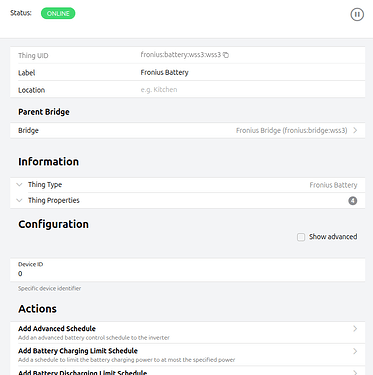Pause the thing with the pause icon
Screen dimensions: 373x375
coord(357,14)
